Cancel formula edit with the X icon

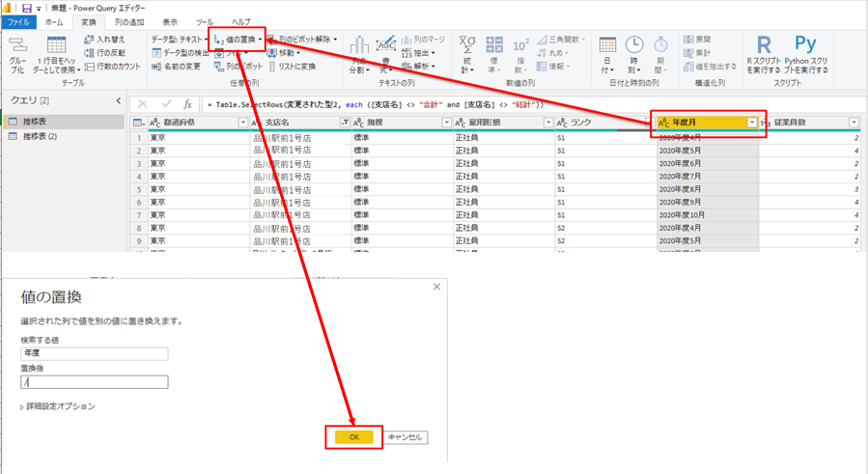point(143,103)
